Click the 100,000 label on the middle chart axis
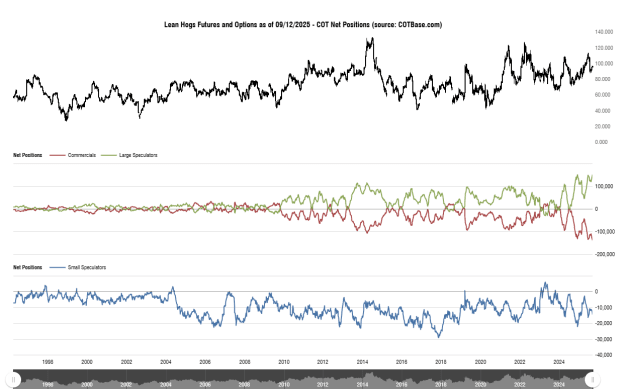Screen dimensions: 625x389 point(604,187)
